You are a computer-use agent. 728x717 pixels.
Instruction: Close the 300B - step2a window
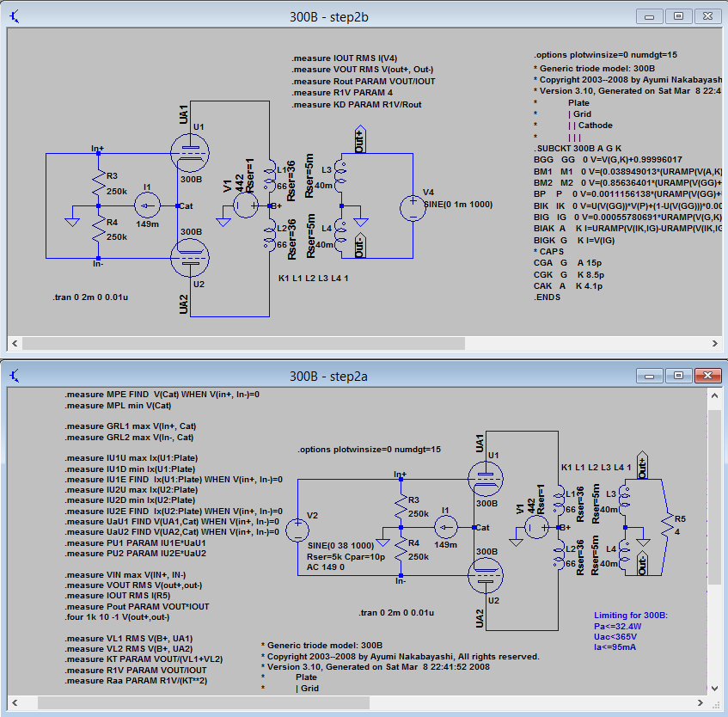point(709,376)
